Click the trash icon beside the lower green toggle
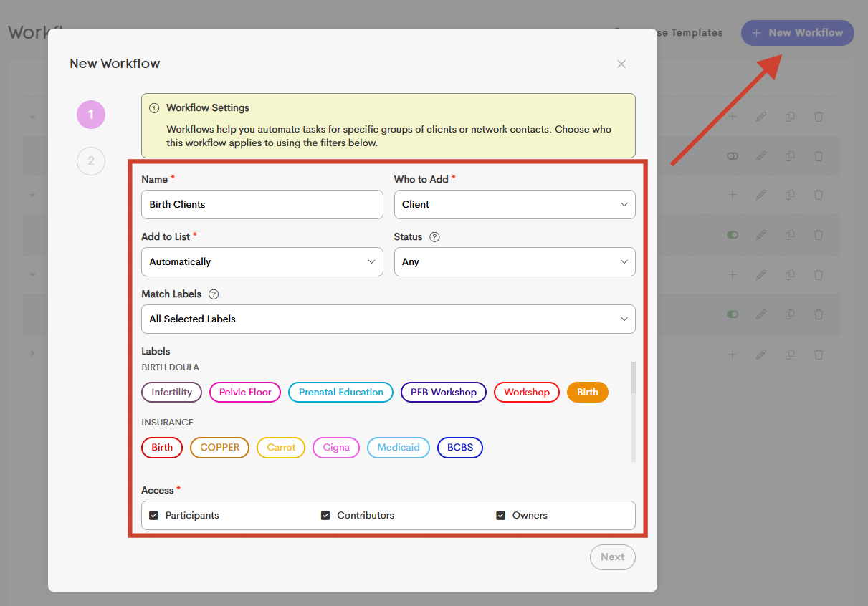Viewport: 868px width, 606px height. 819,314
